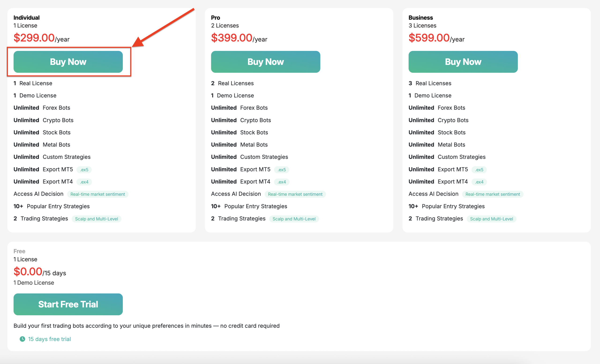Viewport: 600px width, 364px height.
Task: Click Real-time market sentiment tag in Pro plan
Action: coord(295,194)
